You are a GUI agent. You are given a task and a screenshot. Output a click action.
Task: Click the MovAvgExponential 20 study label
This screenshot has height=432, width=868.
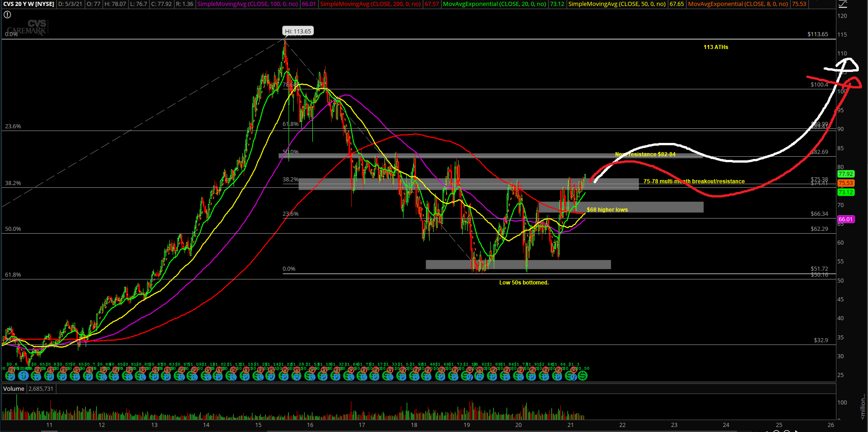pyautogui.click(x=495, y=4)
